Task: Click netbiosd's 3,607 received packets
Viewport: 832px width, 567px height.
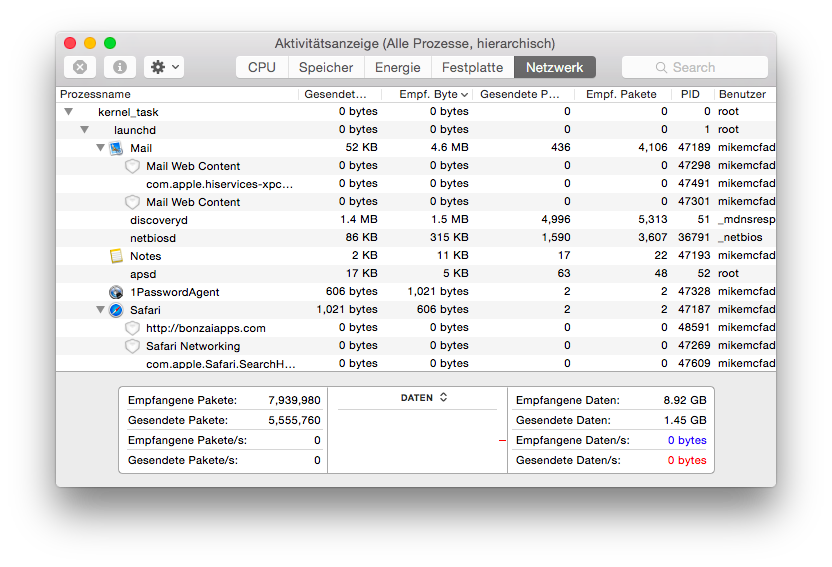Action: click(653, 238)
